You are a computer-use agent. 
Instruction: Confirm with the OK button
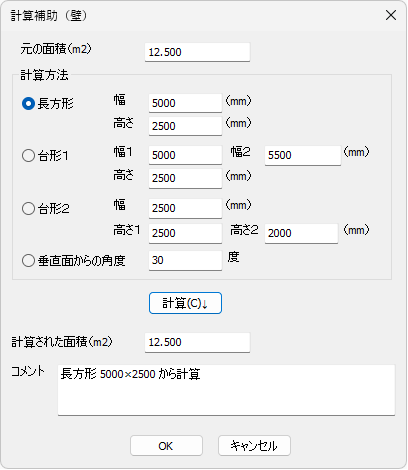tap(166, 445)
